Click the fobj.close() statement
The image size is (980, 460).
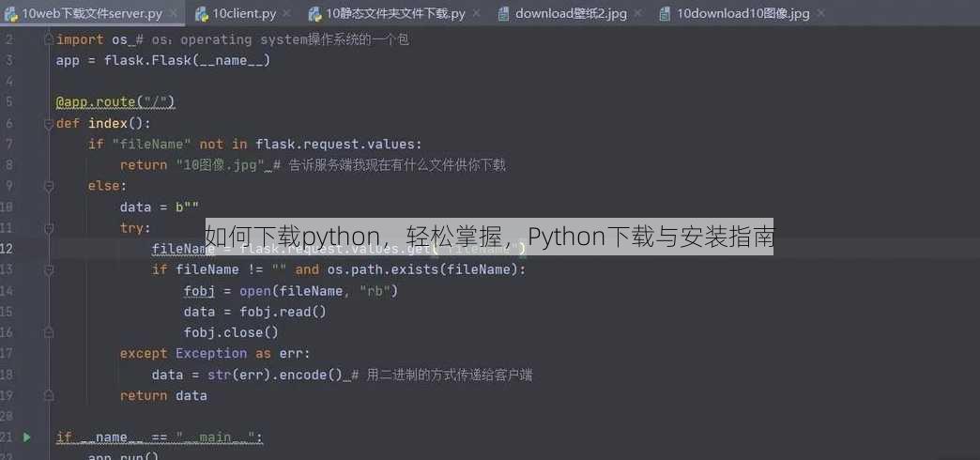231,333
